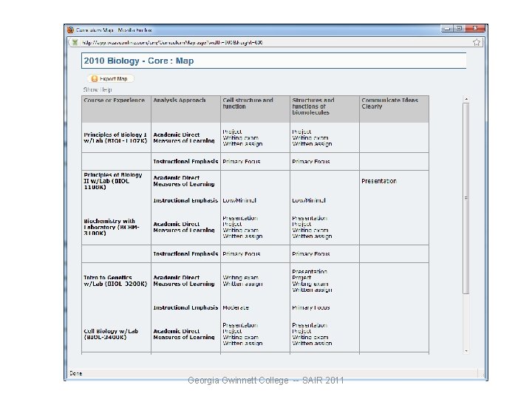Click Low/Minimal under Cell structure and function
Viewport: 532px width, 399px height.
coord(239,200)
